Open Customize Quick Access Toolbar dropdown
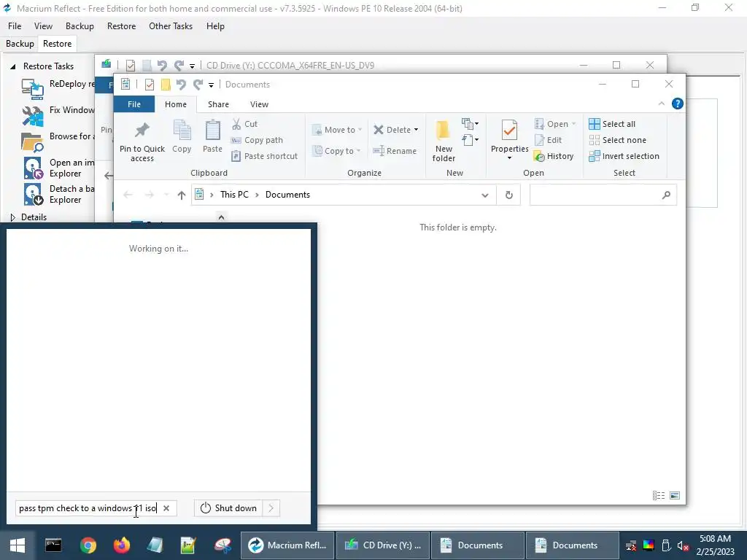The height and width of the screenshot is (560, 747). point(211,85)
